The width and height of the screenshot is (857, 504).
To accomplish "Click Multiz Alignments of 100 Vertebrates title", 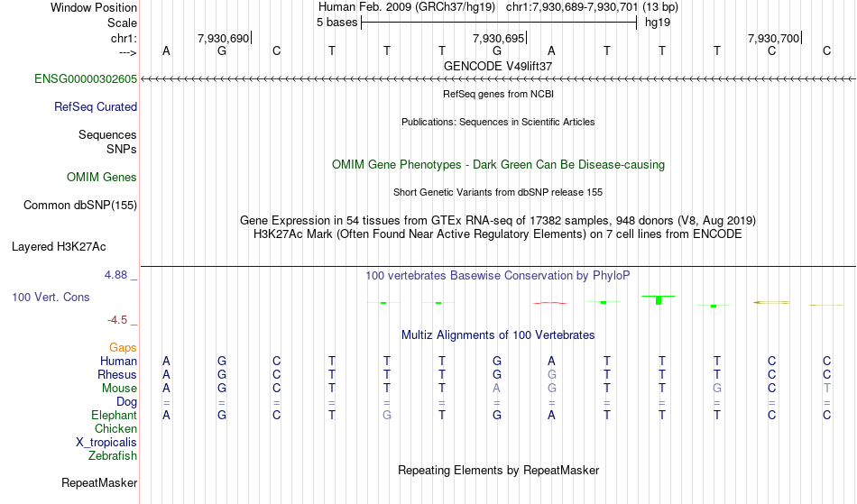I will [x=498, y=335].
